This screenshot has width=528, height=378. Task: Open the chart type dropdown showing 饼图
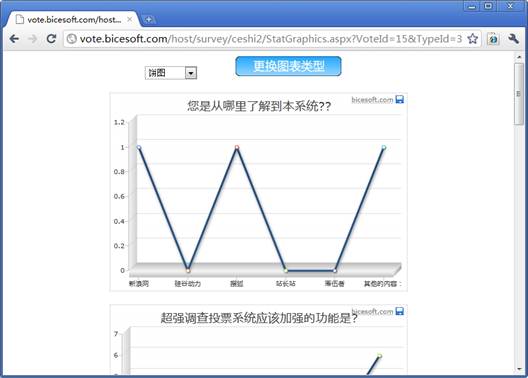coord(171,73)
